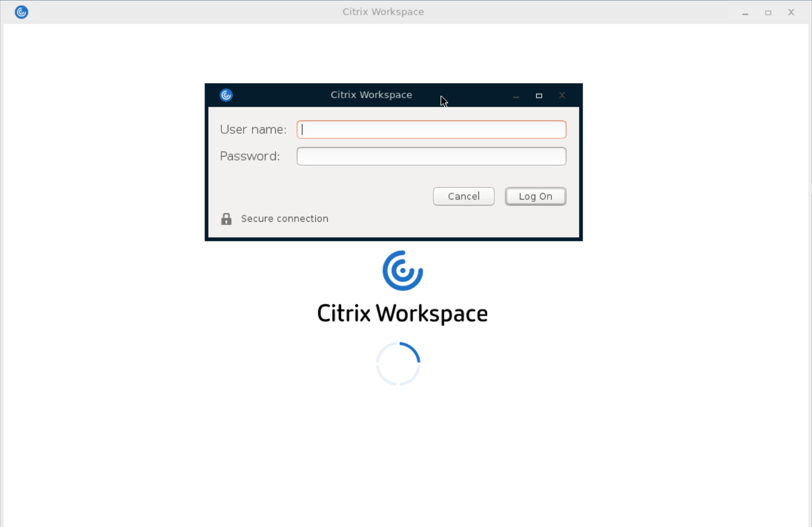The width and height of the screenshot is (812, 527).
Task: Maximize the login dialog window
Action: (539, 95)
